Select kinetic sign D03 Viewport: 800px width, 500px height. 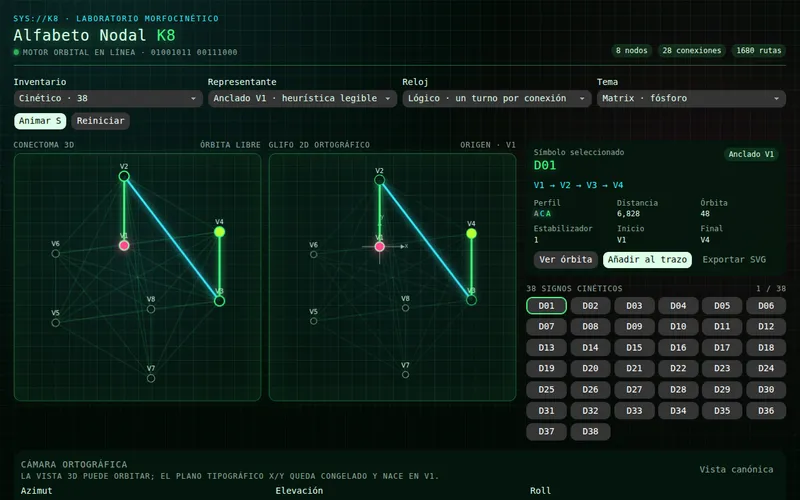point(634,306)
